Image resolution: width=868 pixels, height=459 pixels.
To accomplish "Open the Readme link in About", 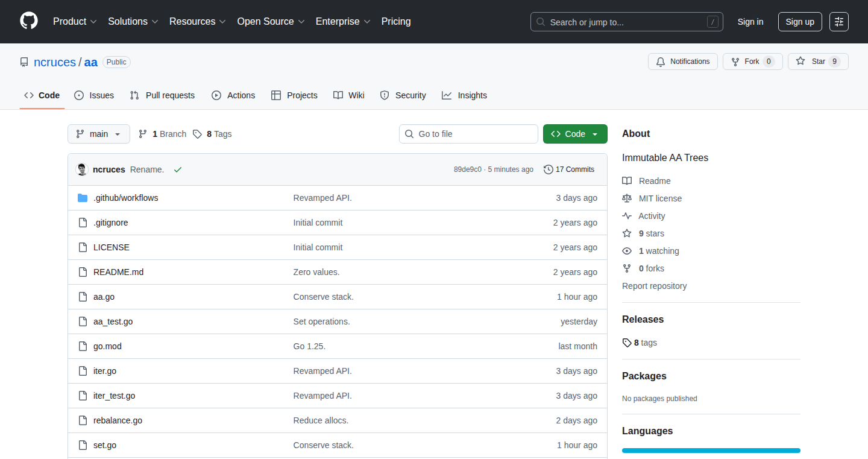I will 655,181.
